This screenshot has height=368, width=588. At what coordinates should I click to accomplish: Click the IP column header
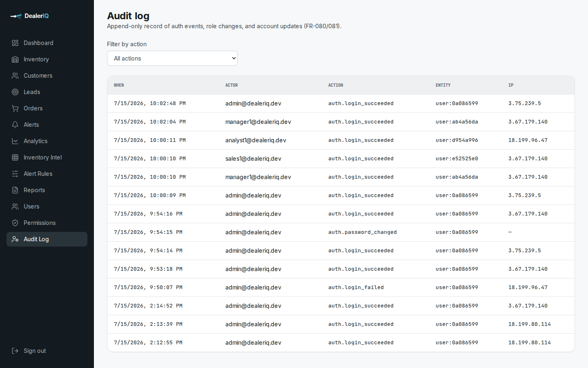pos(511,85)
